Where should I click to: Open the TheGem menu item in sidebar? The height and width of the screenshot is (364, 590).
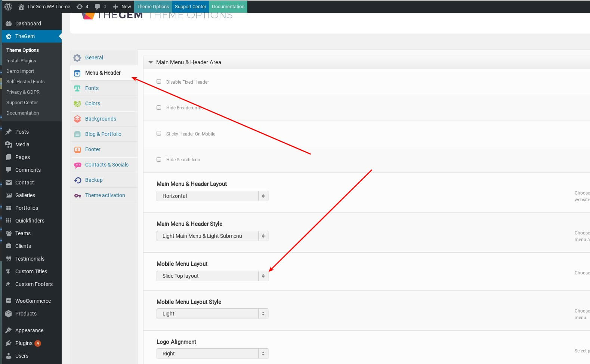point(32,36)
